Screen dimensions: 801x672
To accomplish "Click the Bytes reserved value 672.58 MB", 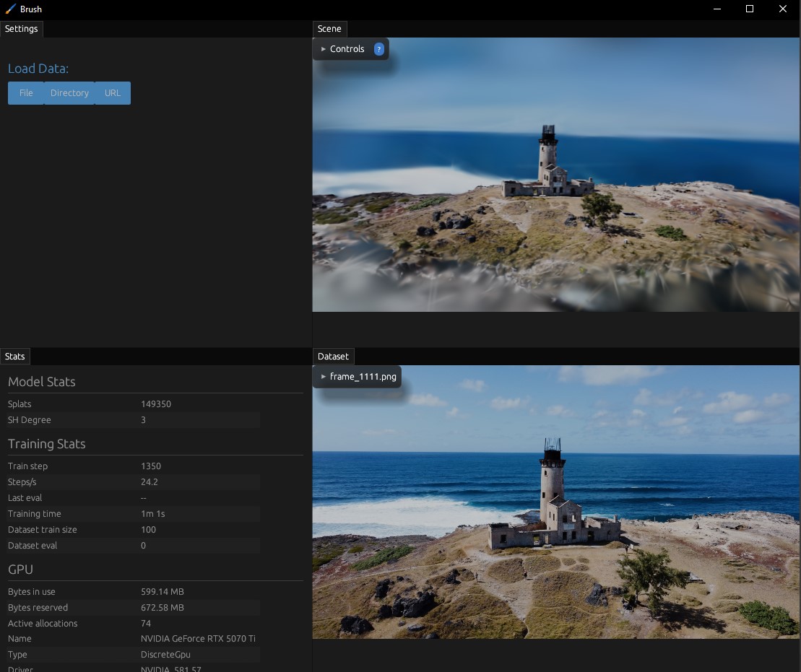I will (163, 608).
